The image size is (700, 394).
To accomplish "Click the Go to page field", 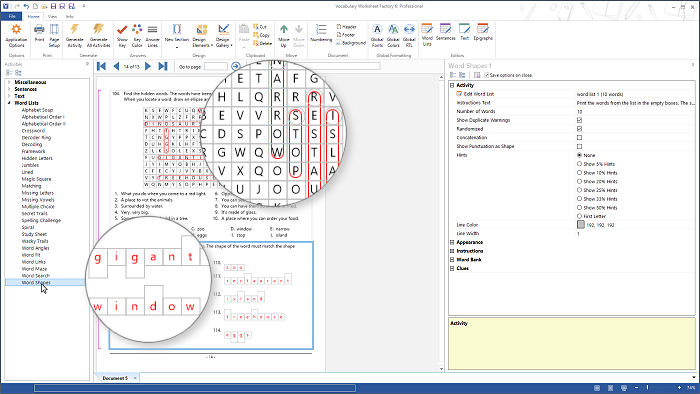I will coord(216,66).
